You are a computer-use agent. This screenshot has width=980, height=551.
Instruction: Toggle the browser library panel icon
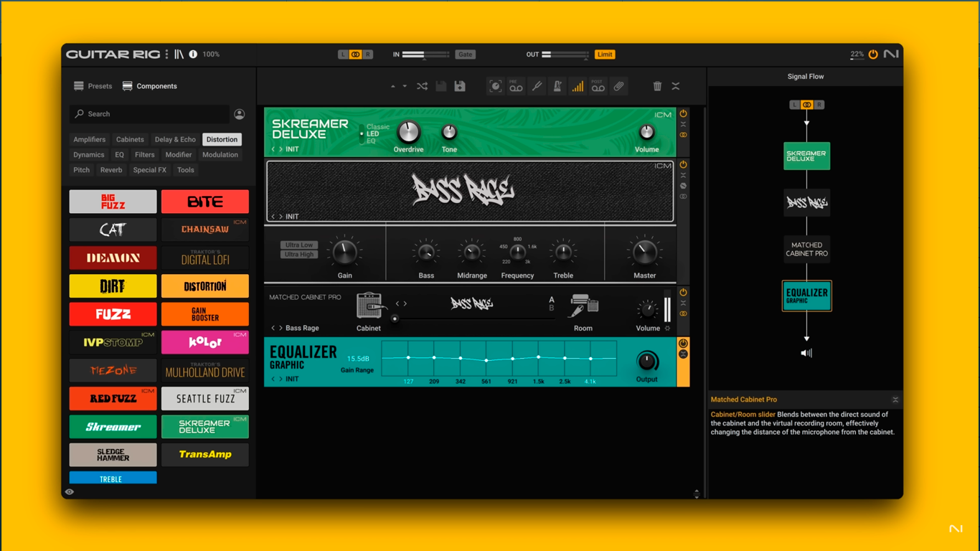coord(179,55)
